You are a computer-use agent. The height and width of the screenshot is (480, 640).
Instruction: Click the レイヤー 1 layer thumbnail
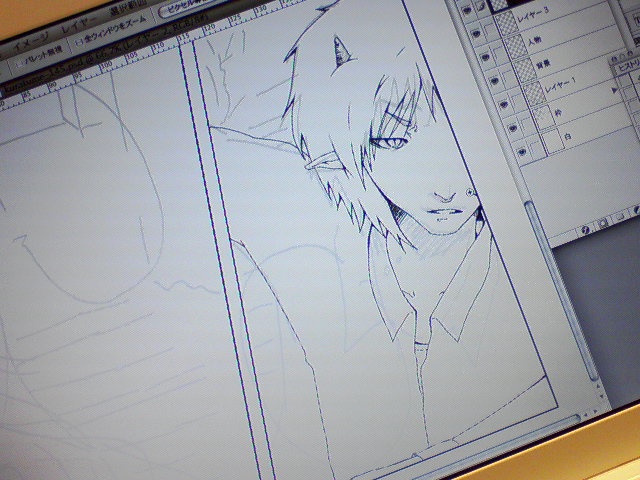[x=533, y=93]
